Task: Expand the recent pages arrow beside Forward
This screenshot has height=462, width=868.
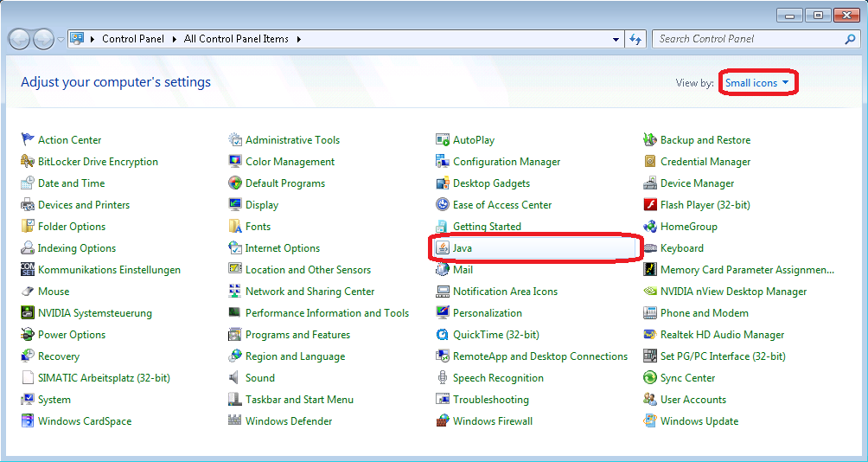Action: click(61, 39)
